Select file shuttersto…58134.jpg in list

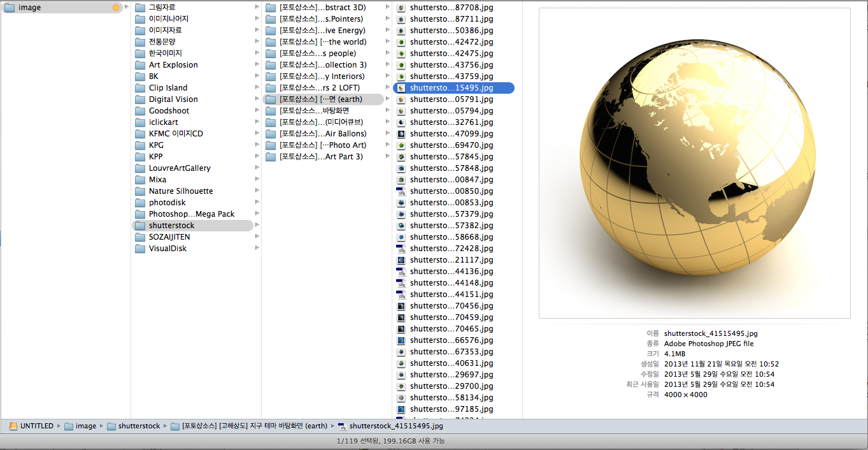click(x=451, y=398)
